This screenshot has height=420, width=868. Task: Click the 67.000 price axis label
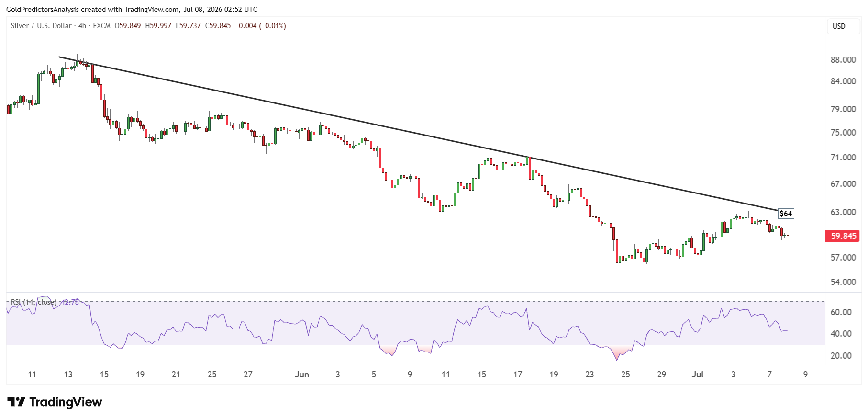[x=843, y=184]
